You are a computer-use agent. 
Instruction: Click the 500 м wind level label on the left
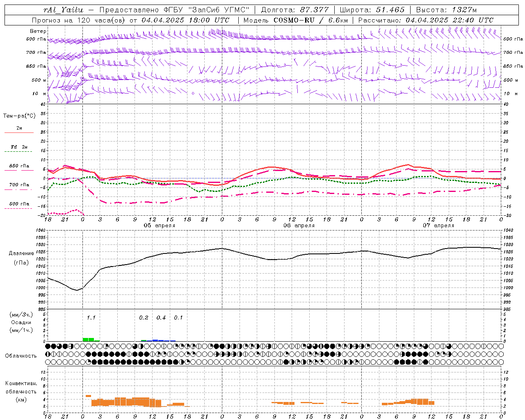(39, 80)
